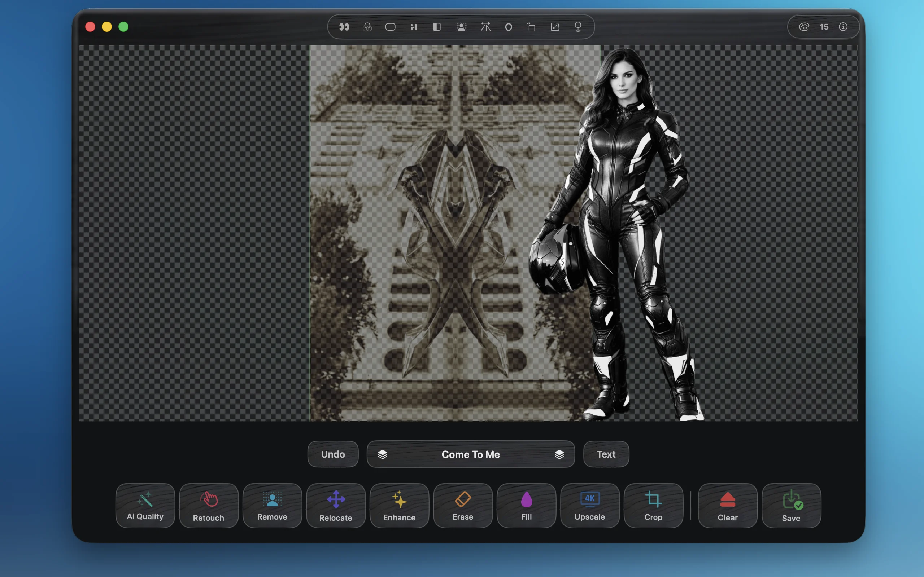This screenshot has width=924, height=577.
Task: Click the overlapping circles filter icon
Action: 367,27
